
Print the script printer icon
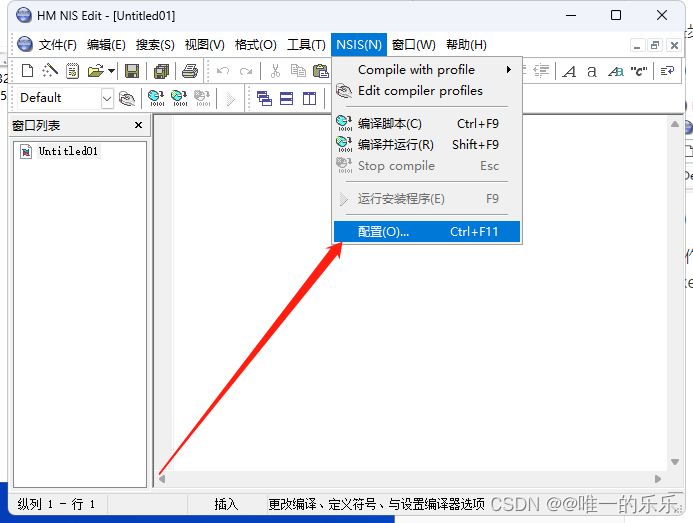point(190,71)
